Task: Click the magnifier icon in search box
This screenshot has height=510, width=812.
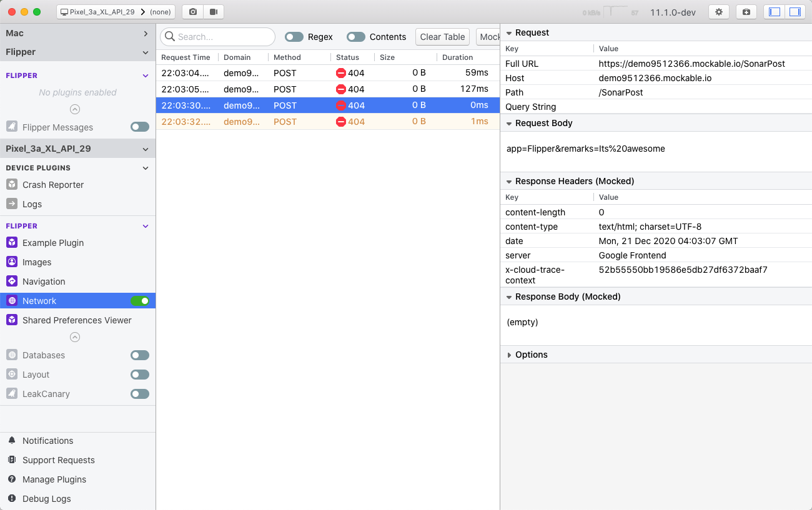Action: (170, 37)
